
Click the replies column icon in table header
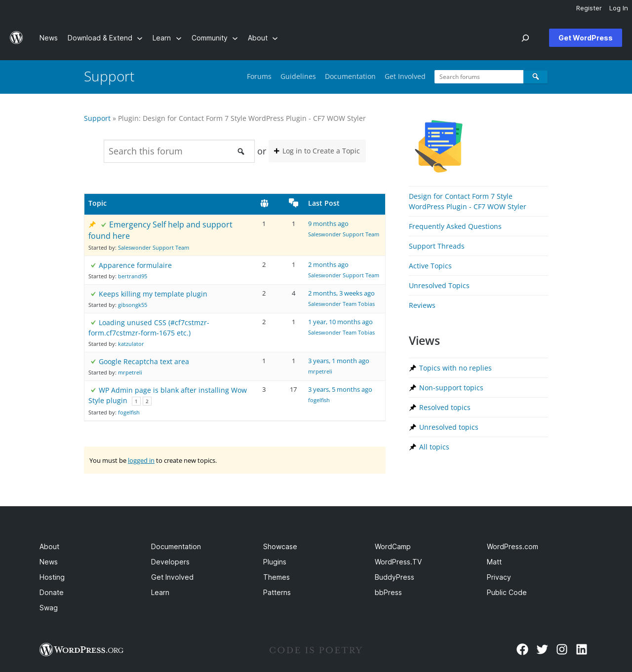(294, 203)
